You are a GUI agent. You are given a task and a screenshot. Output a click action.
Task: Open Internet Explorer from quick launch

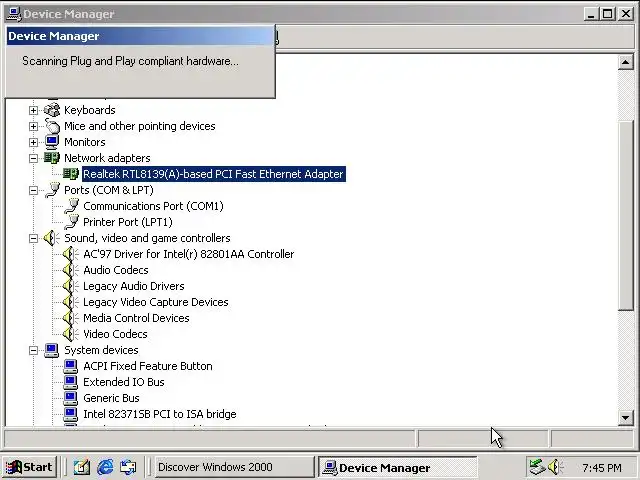pos(105,467)
